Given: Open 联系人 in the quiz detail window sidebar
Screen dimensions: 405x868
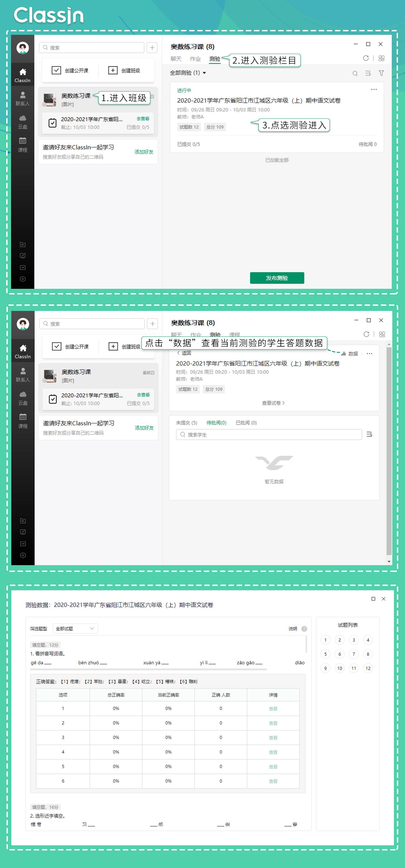Looking at the screenshot, I should (23, 375).
